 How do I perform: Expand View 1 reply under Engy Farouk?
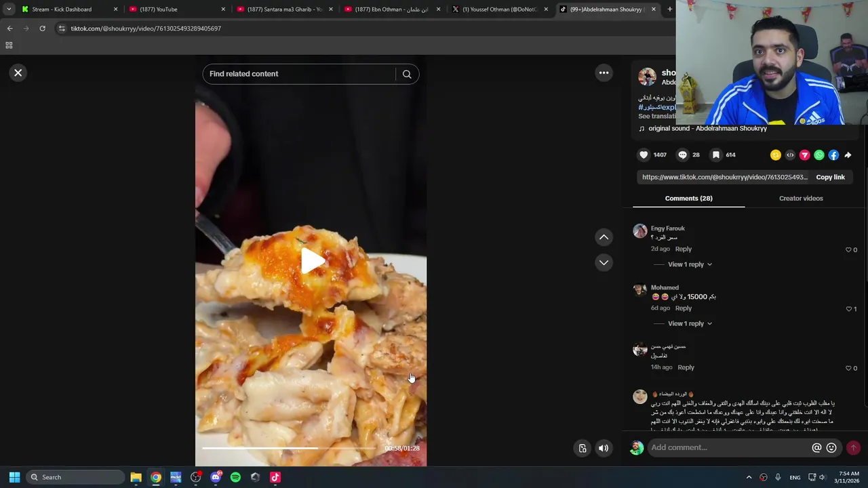pos(690,264)
